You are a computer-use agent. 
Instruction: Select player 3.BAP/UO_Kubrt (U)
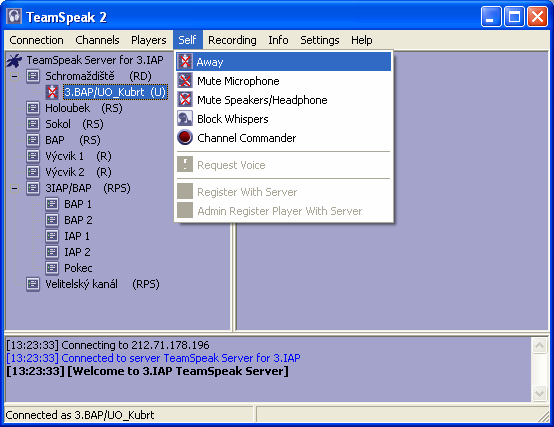click(115, 93)
